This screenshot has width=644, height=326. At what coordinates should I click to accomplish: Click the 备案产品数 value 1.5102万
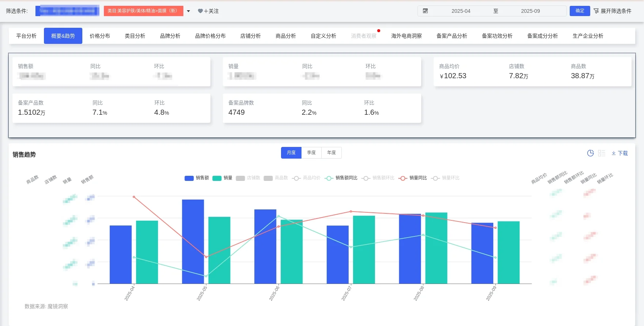(31, 113)
